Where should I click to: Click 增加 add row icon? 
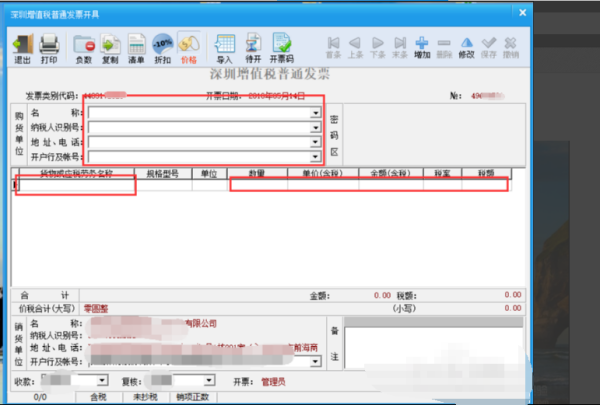point(422,48)
